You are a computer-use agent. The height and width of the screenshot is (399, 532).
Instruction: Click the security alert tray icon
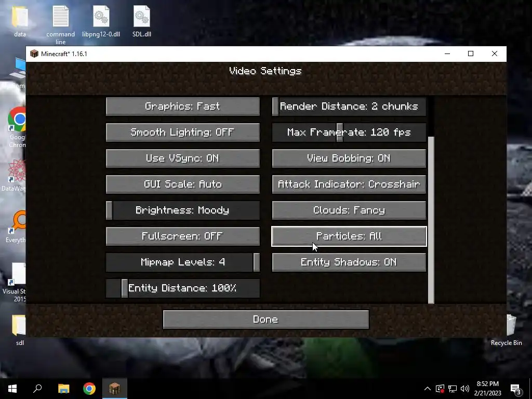[x=440, y=389]
